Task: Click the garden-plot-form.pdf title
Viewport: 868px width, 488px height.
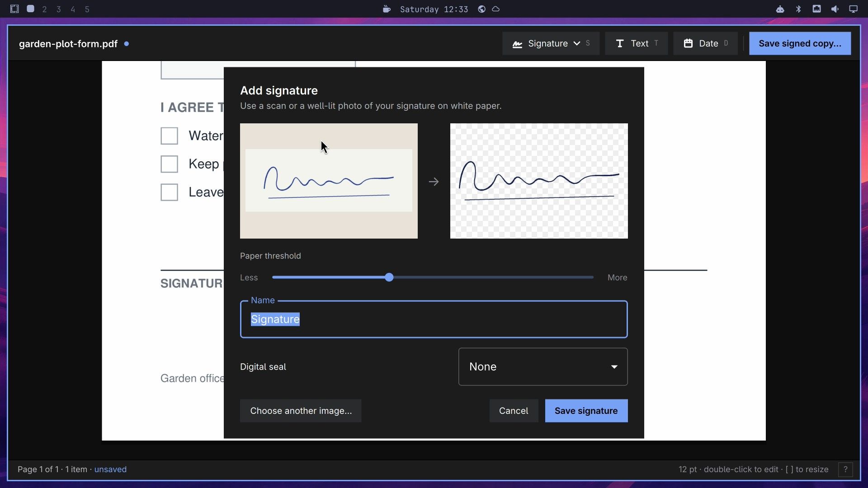Action: [68, 44]
